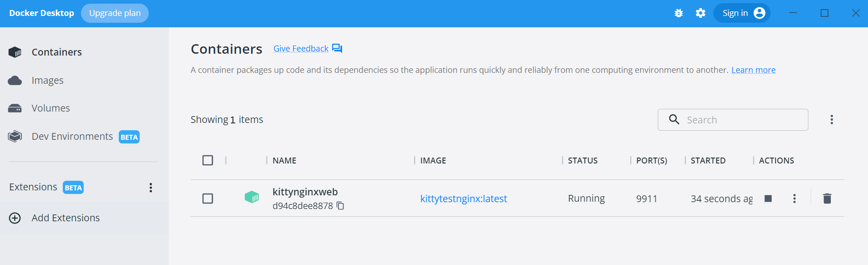The image size is (868, 265).
Task: Click port 9911 of kittynginxweb
Action: pos(646,199)
